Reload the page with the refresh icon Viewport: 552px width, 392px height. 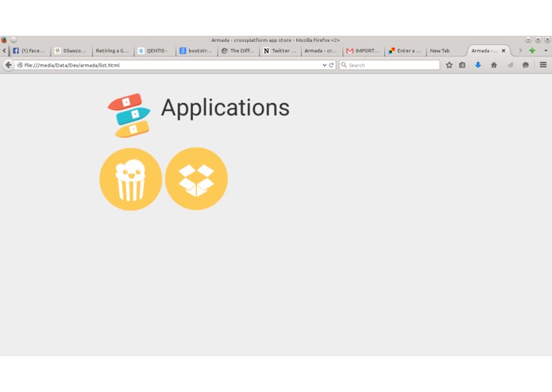click(331, 65)
